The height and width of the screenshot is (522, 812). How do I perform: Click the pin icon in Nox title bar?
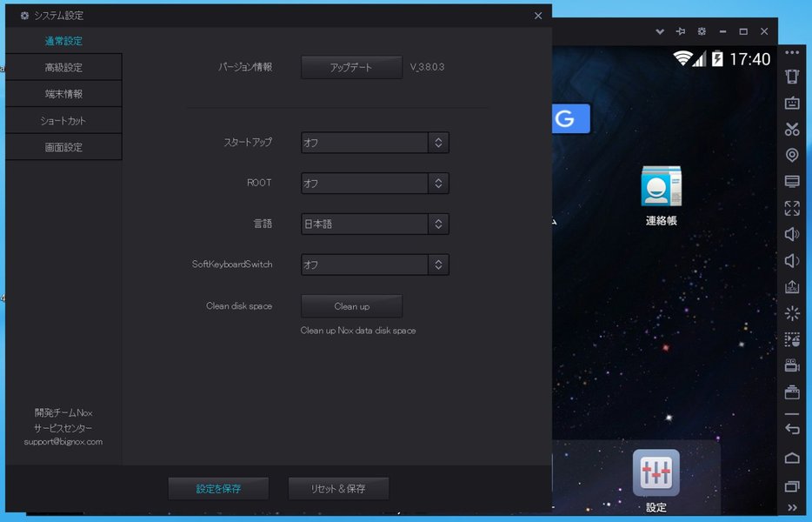tap(681, 31)
